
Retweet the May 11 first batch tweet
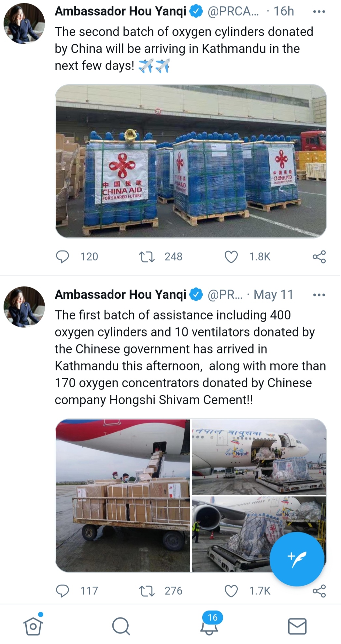(x=147, y=591)
